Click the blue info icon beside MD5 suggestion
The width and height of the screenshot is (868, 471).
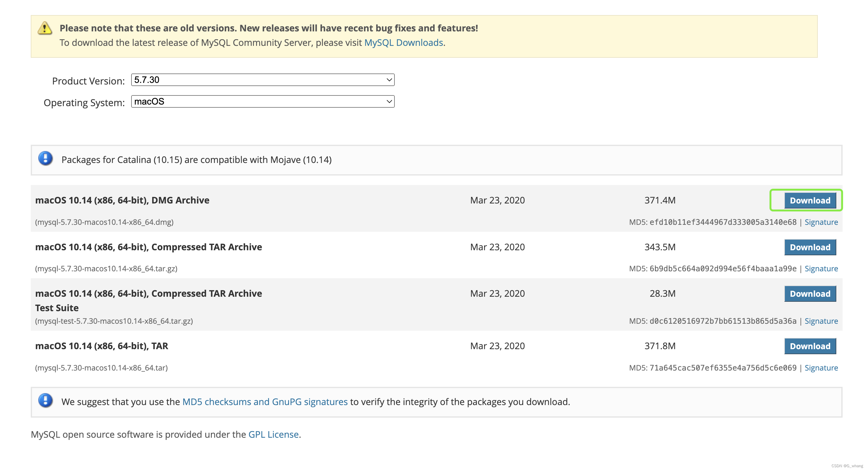pyautogui.click(x=46, y=400)
